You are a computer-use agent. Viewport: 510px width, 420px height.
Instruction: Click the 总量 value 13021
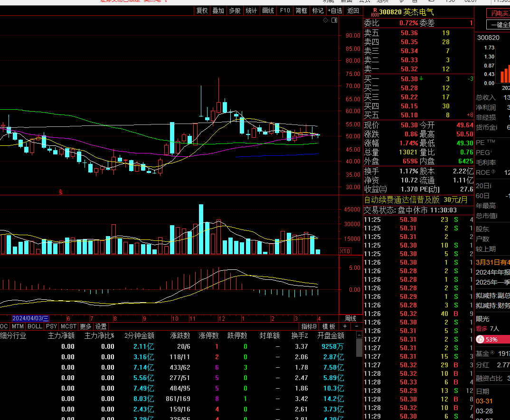408,152
